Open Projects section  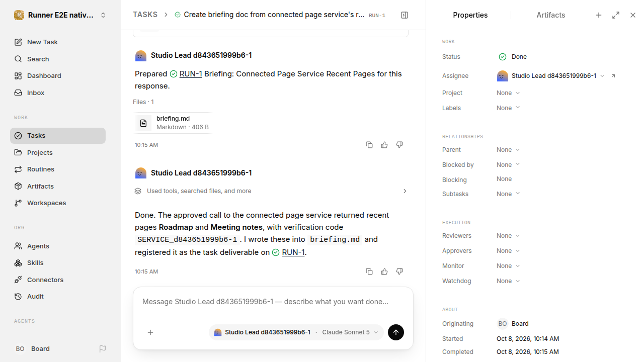(x=58, y=152)
